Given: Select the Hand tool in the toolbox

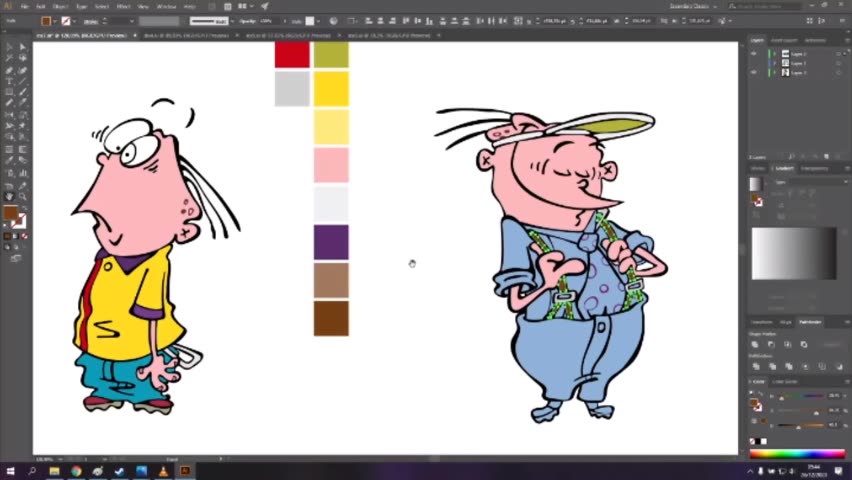Looking at the screenshot, I should 9,197.
